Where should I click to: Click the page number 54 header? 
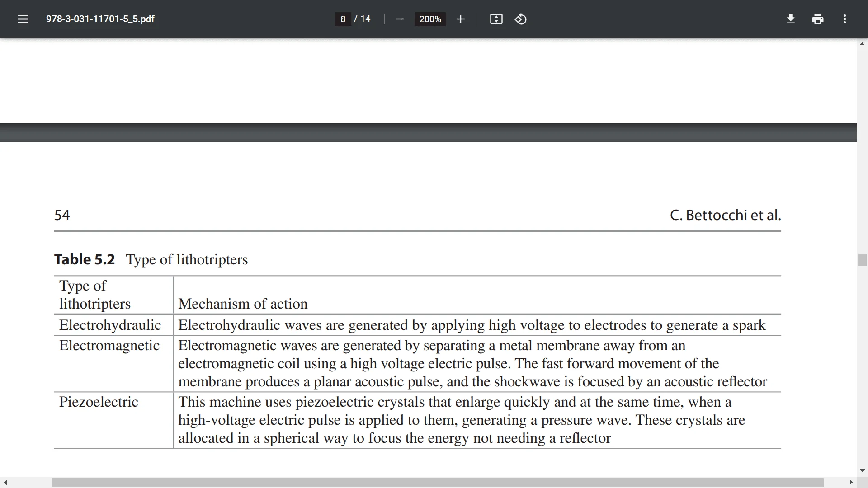(x=62, y=215)
